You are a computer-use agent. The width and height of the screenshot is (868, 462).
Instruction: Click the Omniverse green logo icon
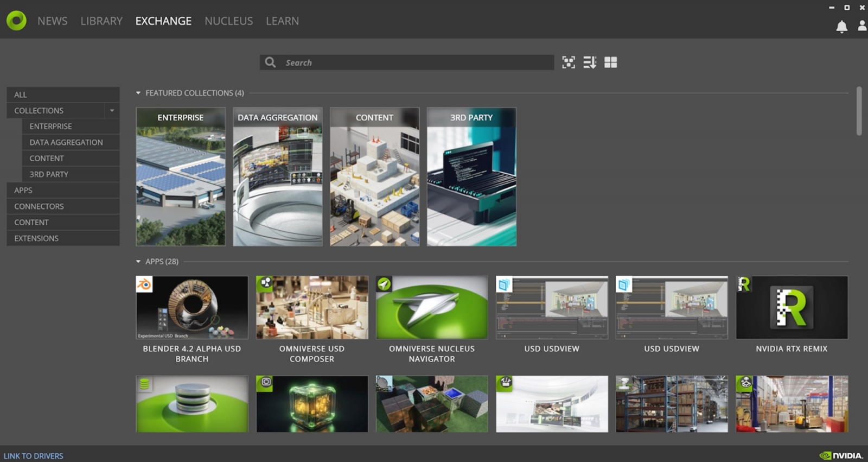[16, 21]
